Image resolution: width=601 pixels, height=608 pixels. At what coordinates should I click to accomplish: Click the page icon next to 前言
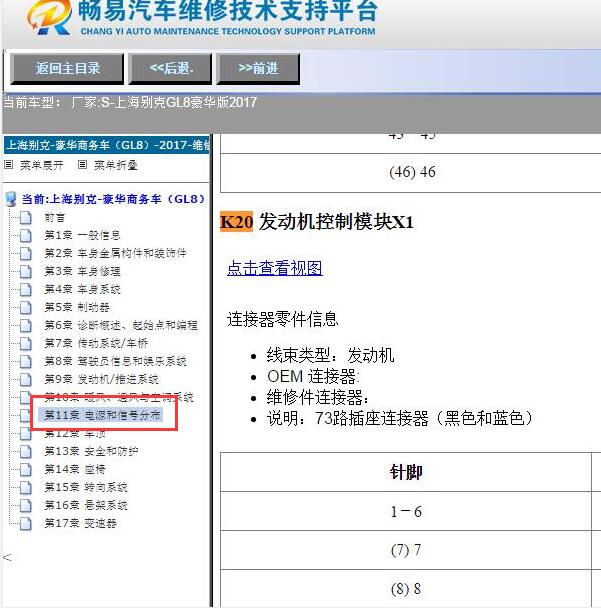click(26, 218)
